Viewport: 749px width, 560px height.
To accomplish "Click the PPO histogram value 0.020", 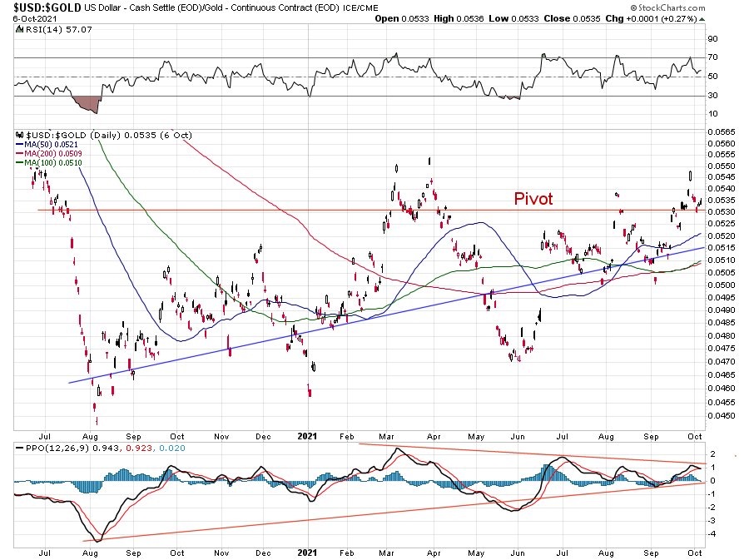I will [172, 448].
